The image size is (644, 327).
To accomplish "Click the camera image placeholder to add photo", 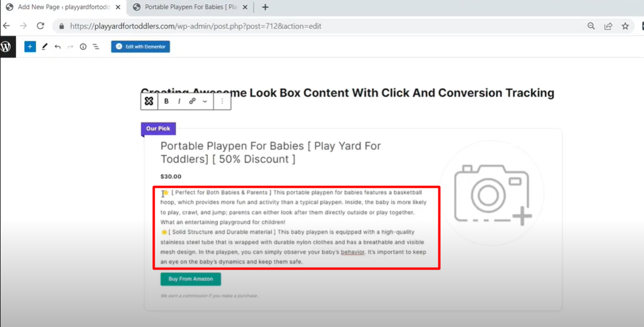I will (492, 194).
